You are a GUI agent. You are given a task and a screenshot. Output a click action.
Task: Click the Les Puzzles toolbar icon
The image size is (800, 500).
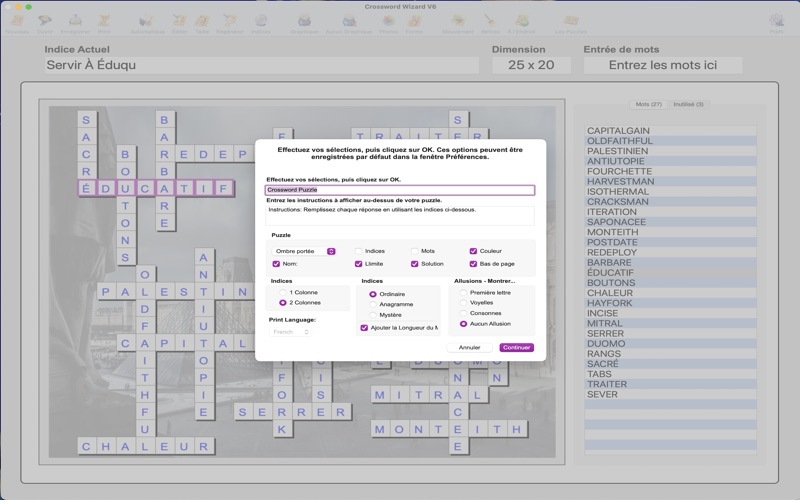(x=570, y=21)
